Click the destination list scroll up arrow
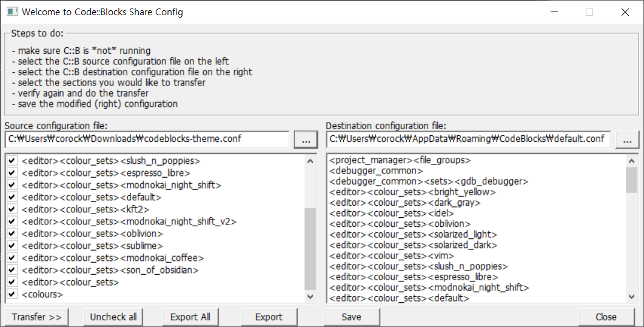The height and width of the screenshot is (327, 644). (632, 161)
